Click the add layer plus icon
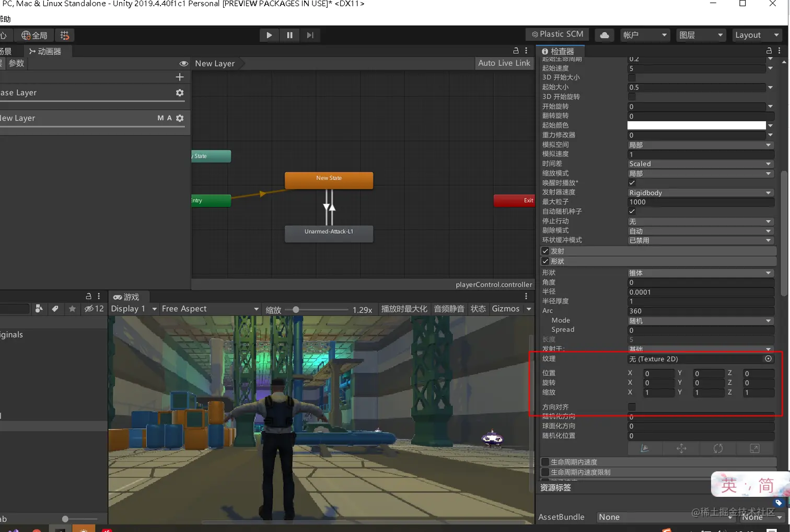Viewport: 790px width, 532px height. [x=180, y=77]
